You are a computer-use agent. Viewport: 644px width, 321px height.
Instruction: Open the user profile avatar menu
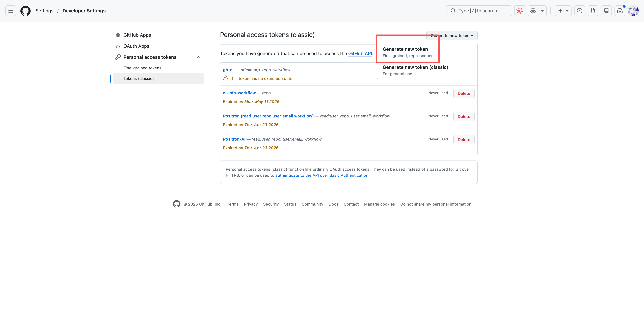pyautogui.click(x=633, y=11)
